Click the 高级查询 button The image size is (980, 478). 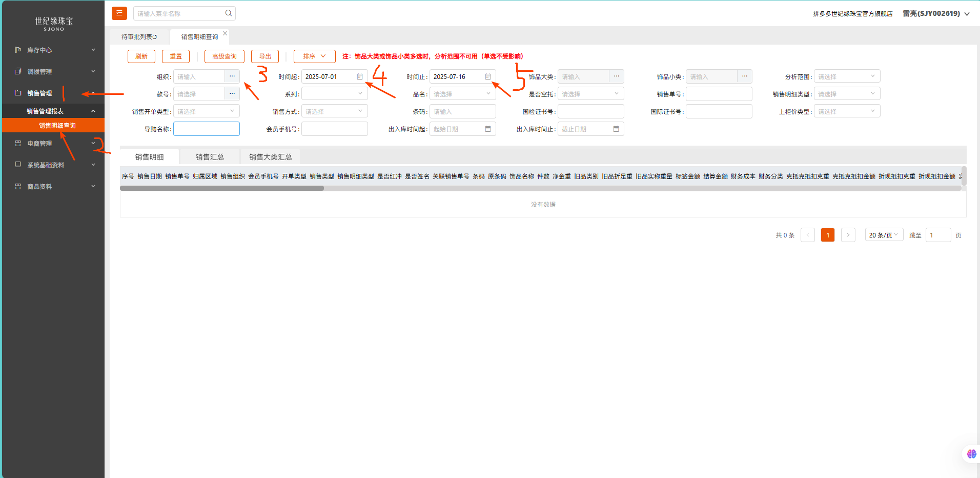coord(224,56)
